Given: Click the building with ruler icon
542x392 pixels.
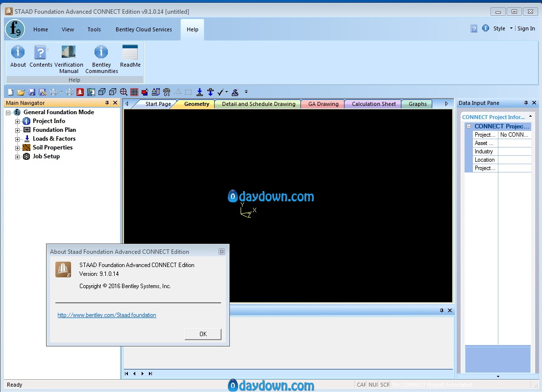Looking at the screenshot, I should 155,92.
